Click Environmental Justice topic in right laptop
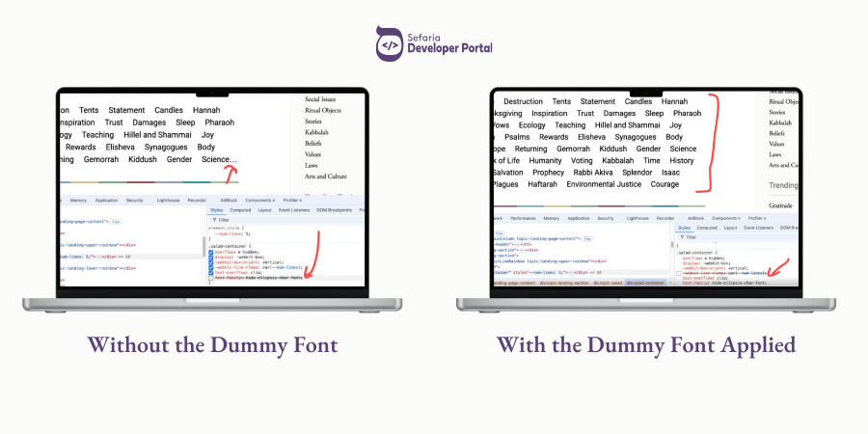The width and height of the screenshot is (868, 434). click(x=604, y=184)
